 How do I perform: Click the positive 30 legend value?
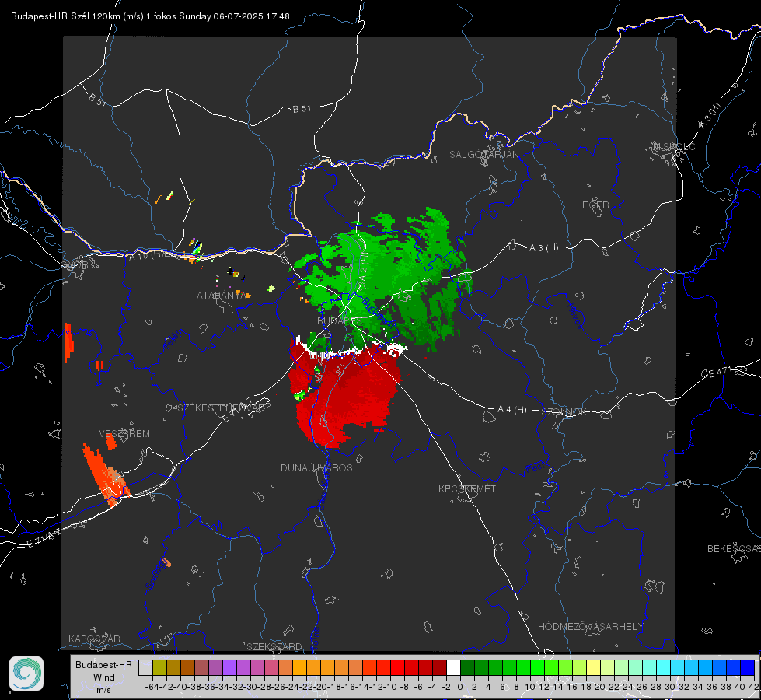(x=670, y=687)
